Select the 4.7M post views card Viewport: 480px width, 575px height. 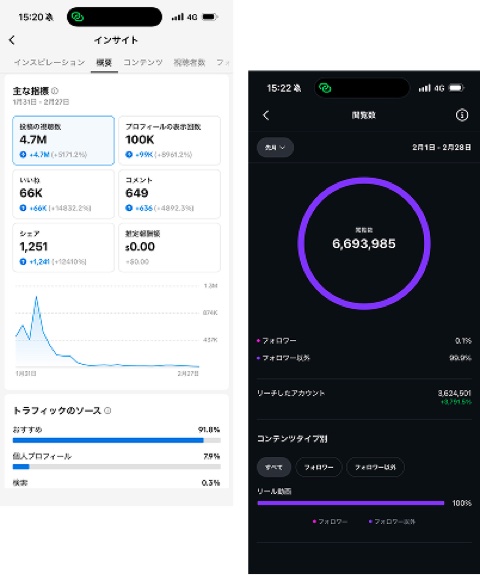[63, 141]
